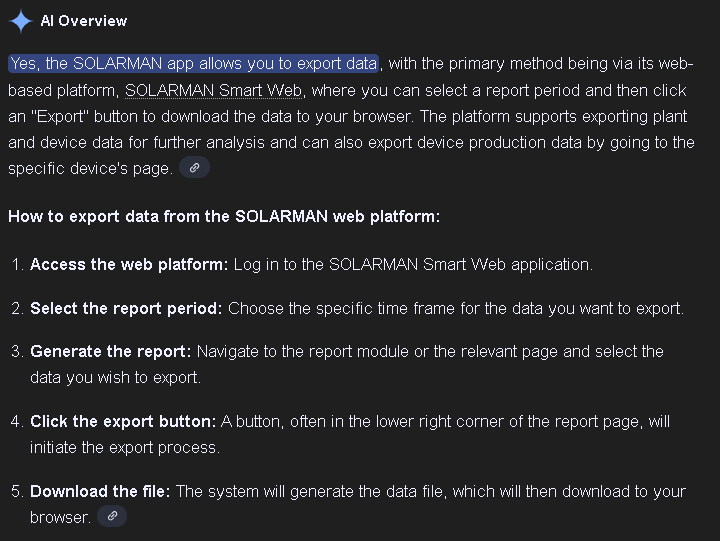Viewport: 720px width, 541px height.
Task: Click list number 5 in the steps
Action: pos(17,491)
